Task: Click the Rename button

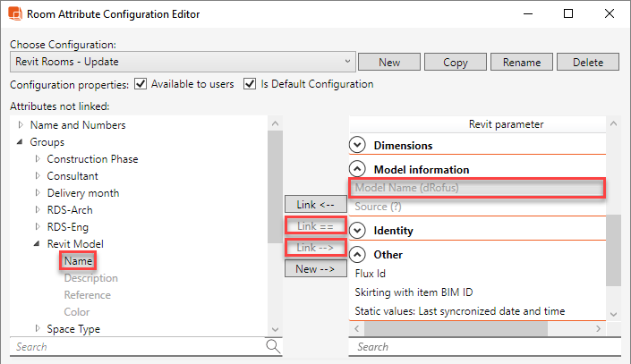Action: click(x=521, y=63)
